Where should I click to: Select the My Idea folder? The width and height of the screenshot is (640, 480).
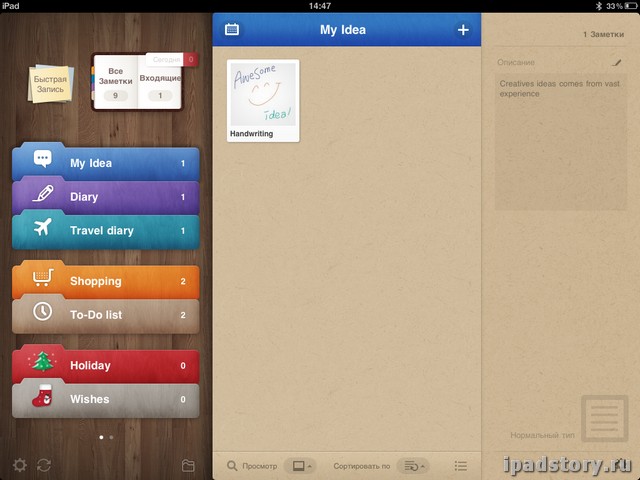(x=105, y=163)
